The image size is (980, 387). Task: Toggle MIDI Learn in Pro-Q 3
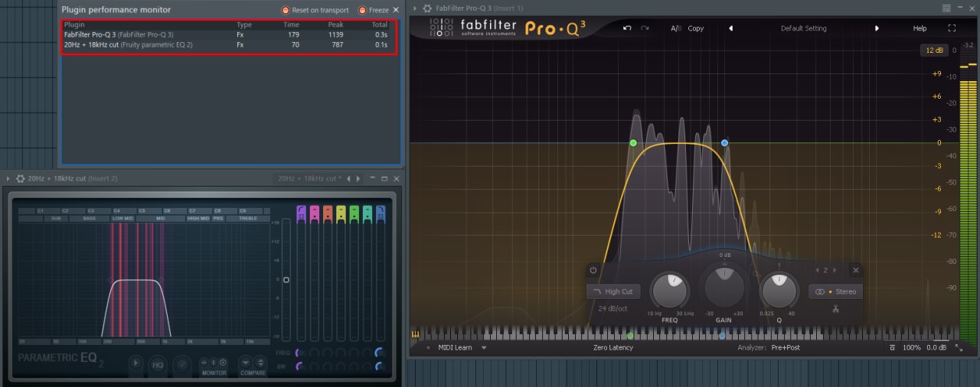click(x=455, y=347)
